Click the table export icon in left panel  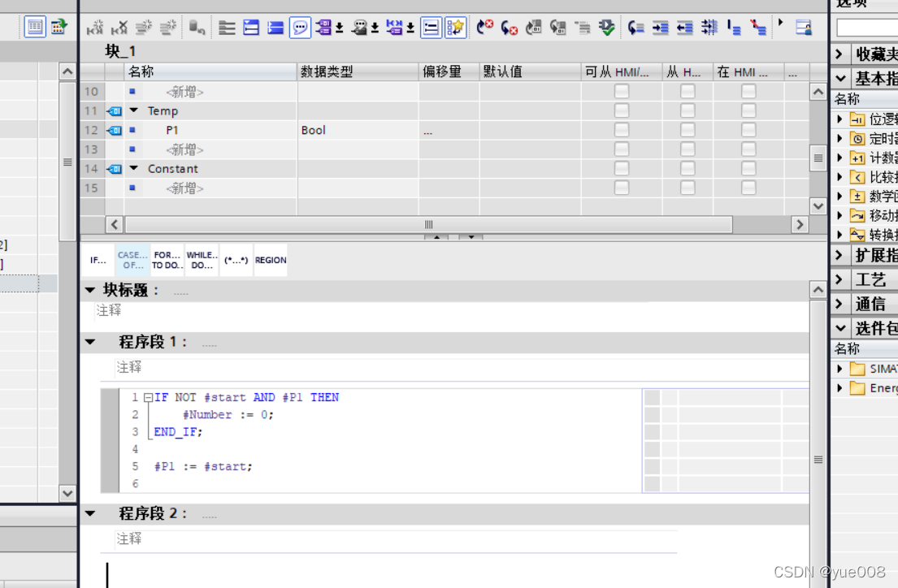point(59,27)
